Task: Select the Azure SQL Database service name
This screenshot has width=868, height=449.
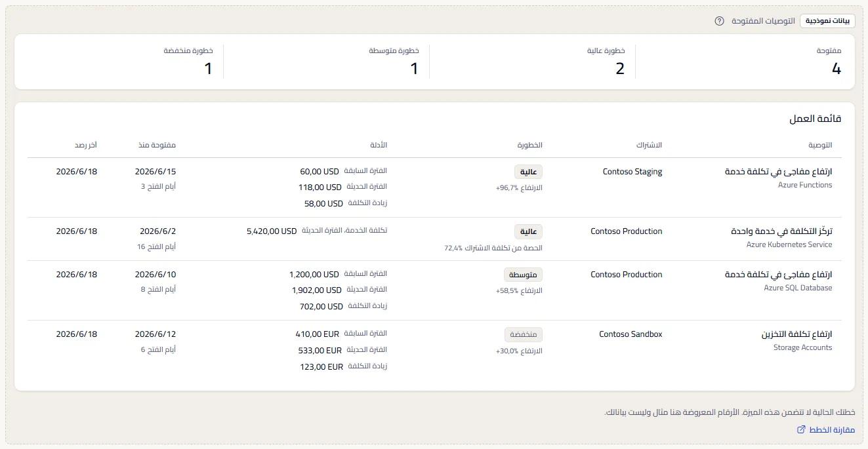Action: coord(798,288)
